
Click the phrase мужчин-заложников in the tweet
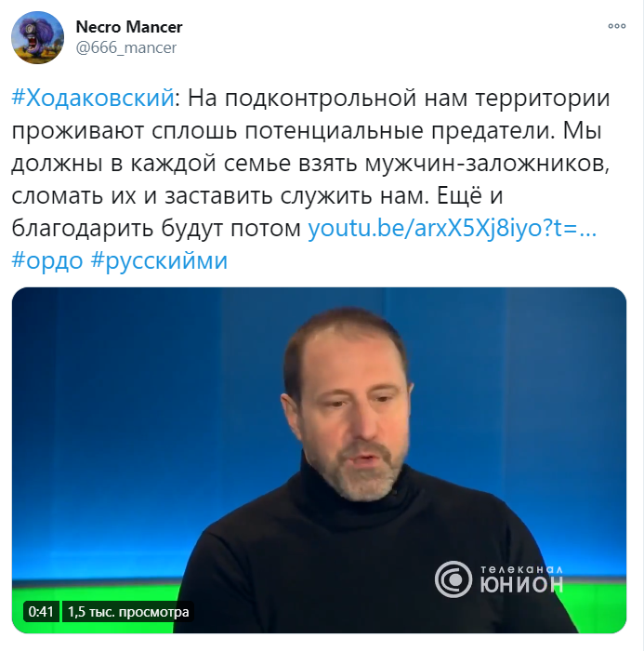pyautogui.click(x=488, y=164)
